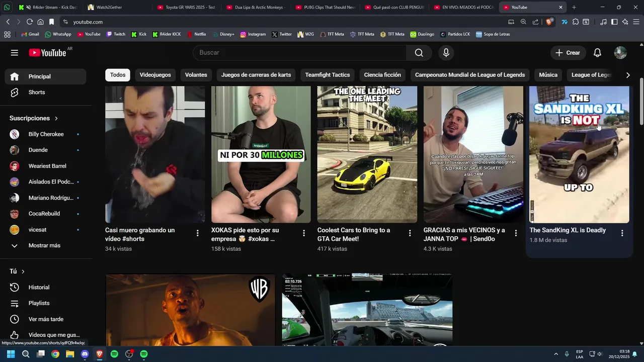644x362 pixels.
Task: Click the Brave shields icon in address bar
Action: tap(549, 22)
